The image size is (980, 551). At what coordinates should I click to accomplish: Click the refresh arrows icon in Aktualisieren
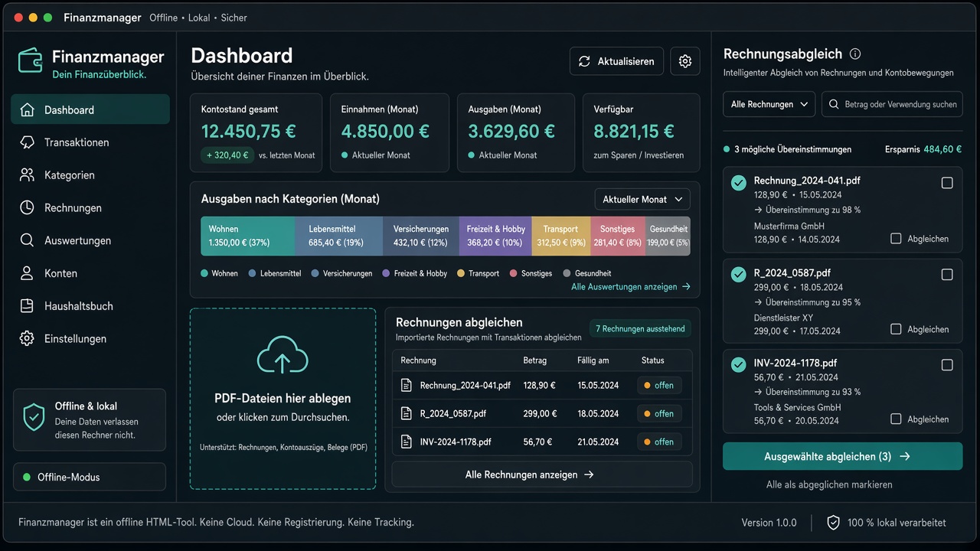pyautogui.click(x=584, y=61)
